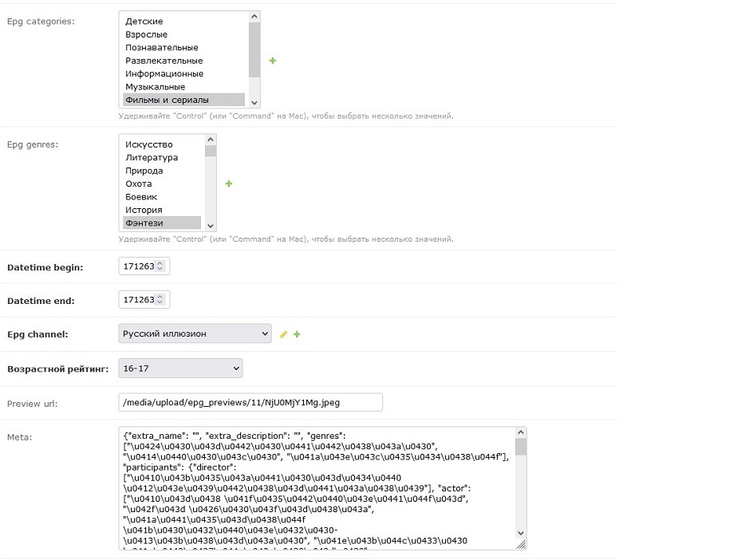The width and height of the screenshot is (741, 560).
Task: Select 'Фэнтези' genre
Action: coord(162,223)
